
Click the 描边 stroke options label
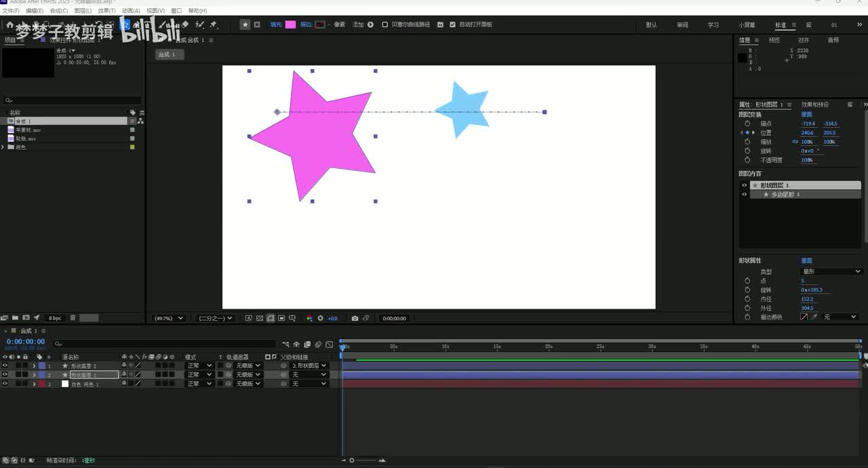point(305,24)
